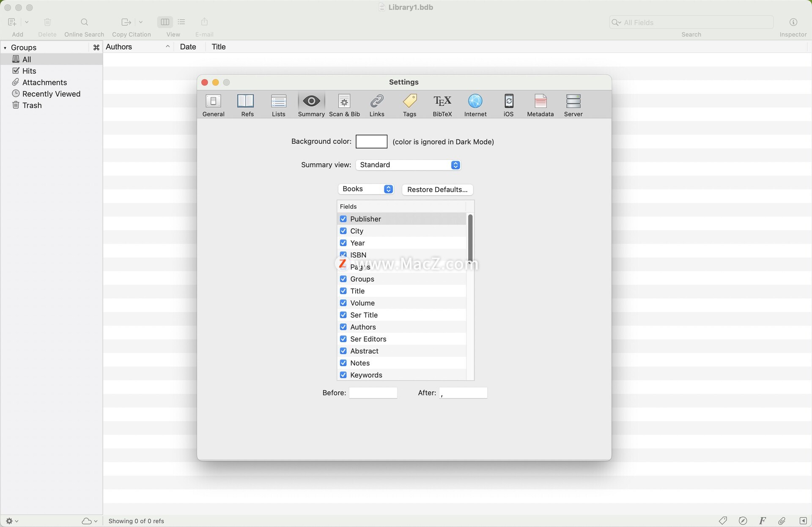Open the Books reference type dropdown
The image size is (812, 527).
(x=366, y=189)
